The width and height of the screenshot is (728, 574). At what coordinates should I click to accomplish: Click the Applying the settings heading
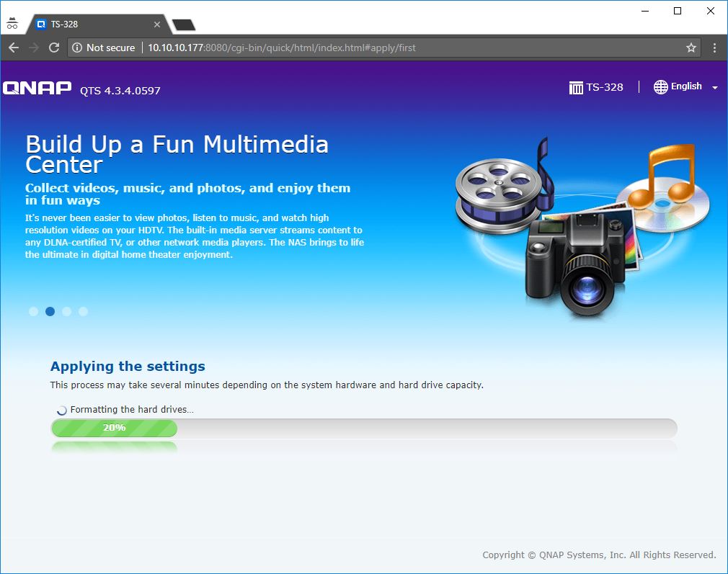pyautogui.click(x=128, y=366)
